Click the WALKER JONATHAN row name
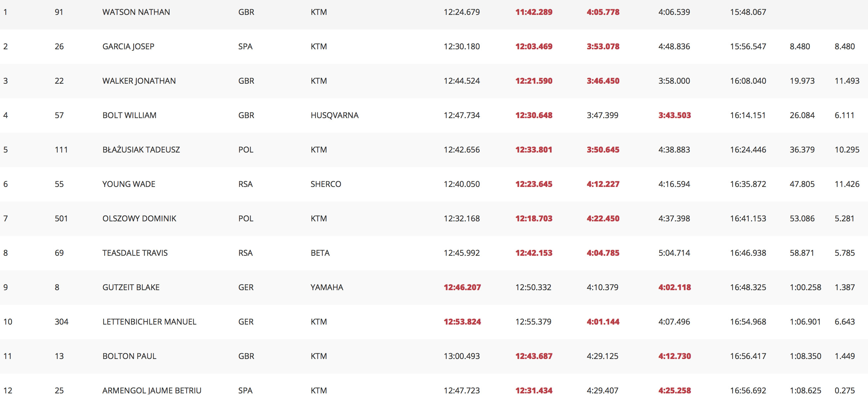Viewport: 868px width, 401px height. tap(139, 81)
